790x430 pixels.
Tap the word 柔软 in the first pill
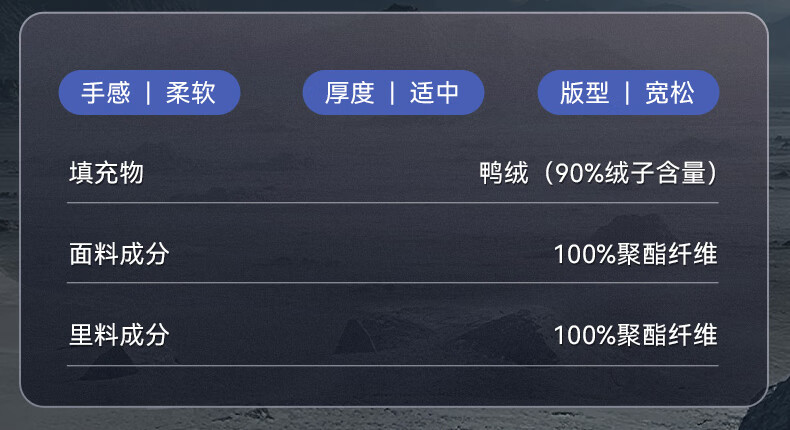pyautogui.click(x=190, y=93)
